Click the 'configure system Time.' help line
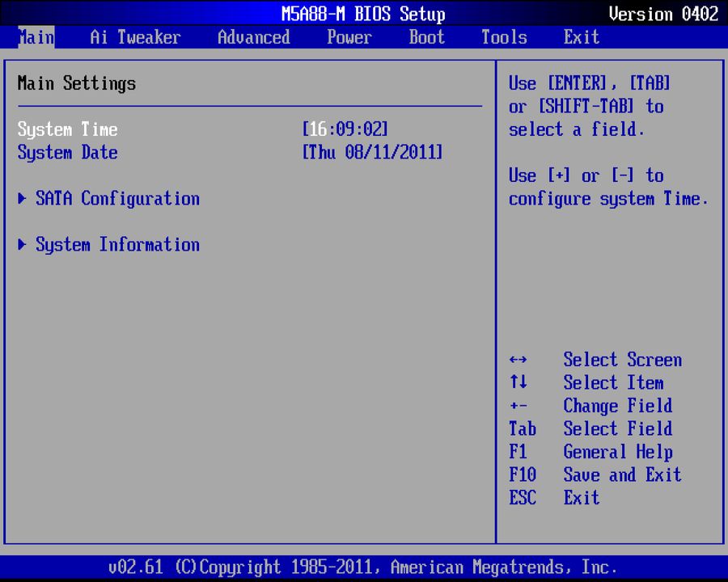The width and height of the screenshot is (728, 582). [608, 199]
